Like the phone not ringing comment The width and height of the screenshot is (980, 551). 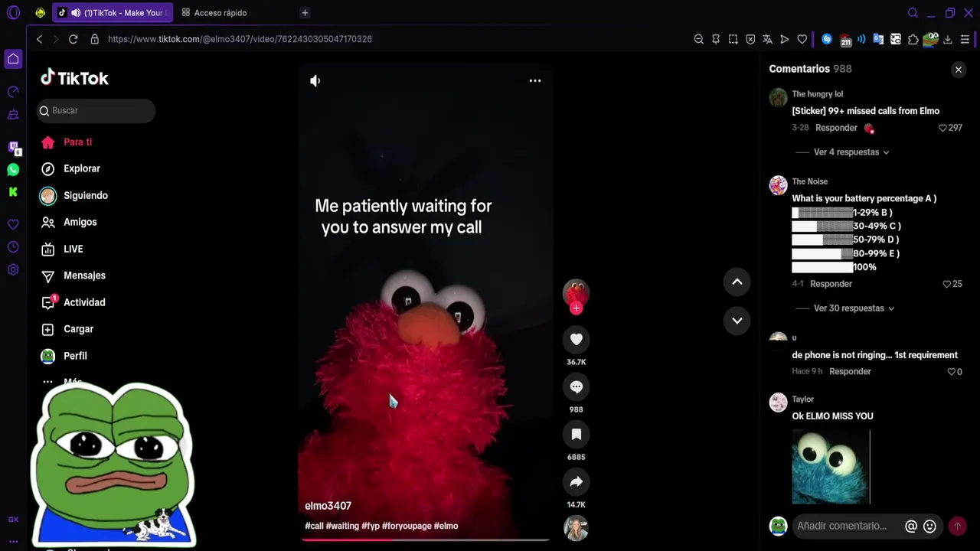coord(952,371)
